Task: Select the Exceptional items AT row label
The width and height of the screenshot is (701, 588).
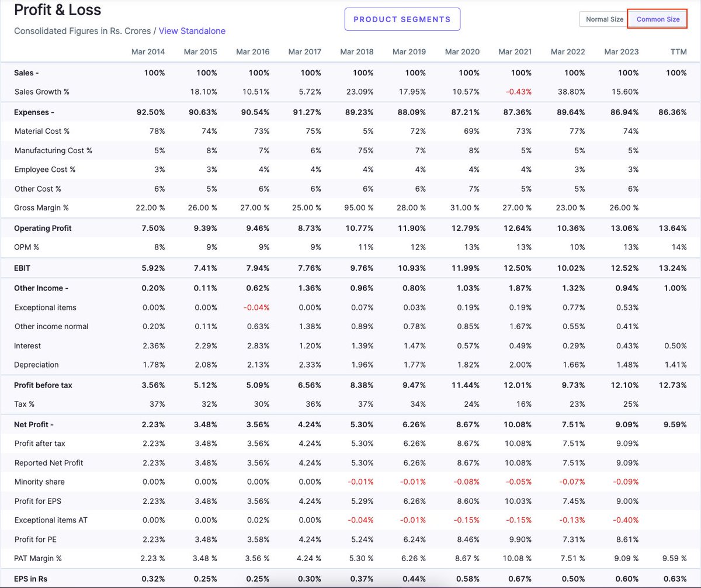Action: (51, 520)
